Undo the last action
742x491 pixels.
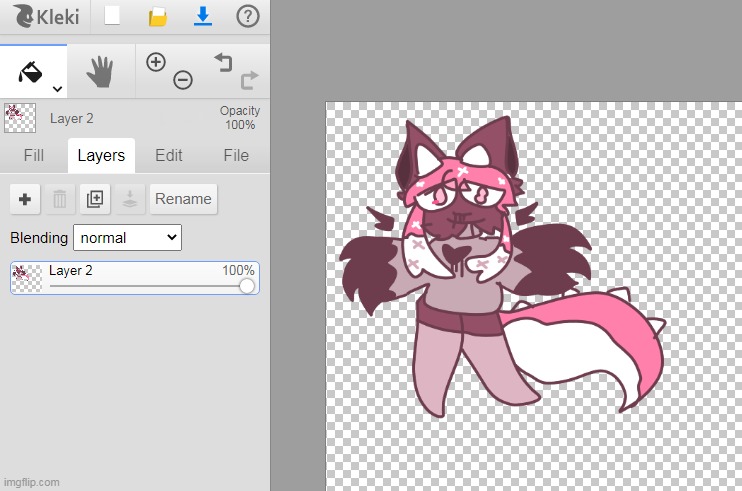222,62
